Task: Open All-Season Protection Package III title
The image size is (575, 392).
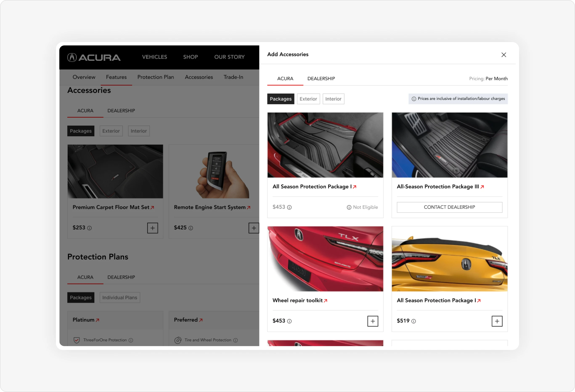Action: pyautogui.click(x=438, y=187)
